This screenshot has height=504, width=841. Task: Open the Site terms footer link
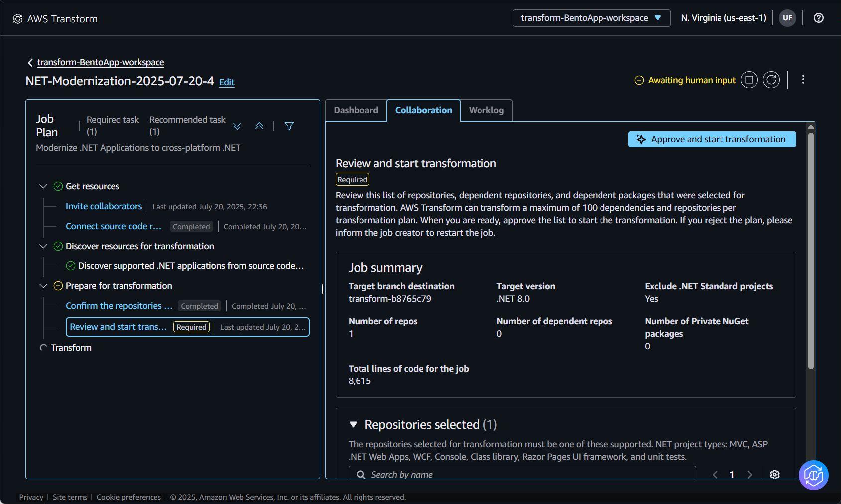point(70,497)
